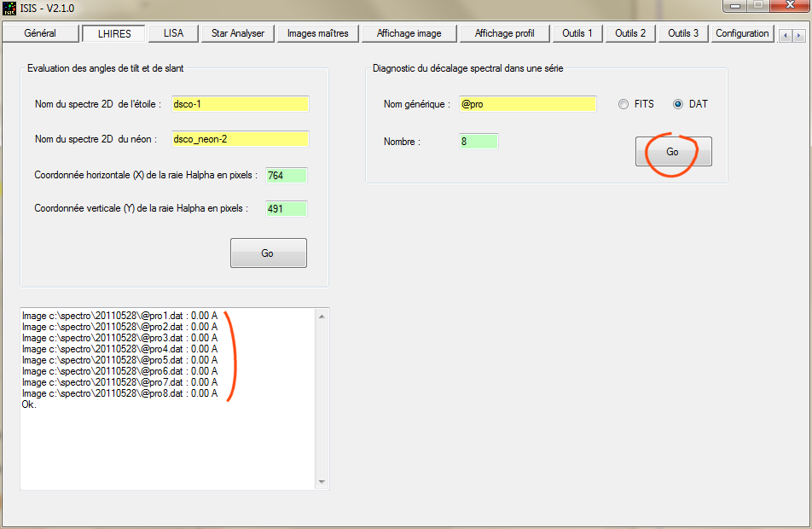Viewport: 812px width, 529px height.
Task: Click the output log scrollbar down arrow
Action: tap(322, 482)
